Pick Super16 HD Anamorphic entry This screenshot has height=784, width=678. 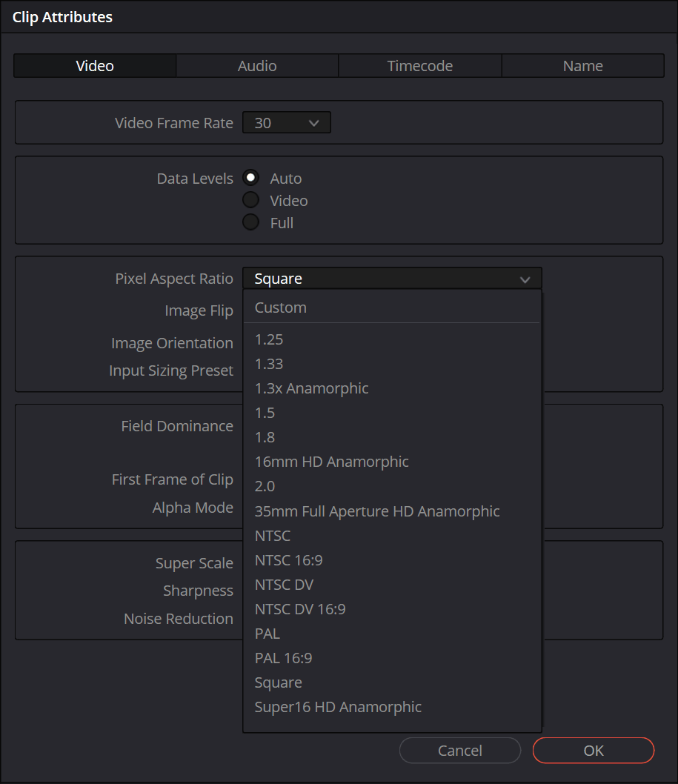pyautogui.click(x=338, y=707)
